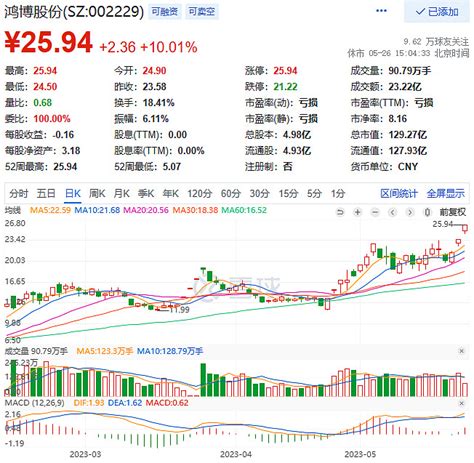The image size is (474, 463).
Task: Open the three-dot more options menu
Action: pyautogui.click(x=381, y=11)
